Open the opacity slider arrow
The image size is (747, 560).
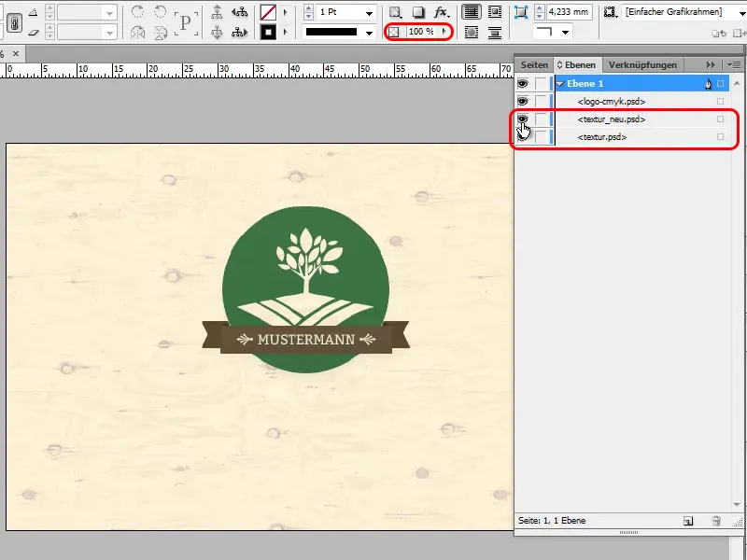(444, 32)
